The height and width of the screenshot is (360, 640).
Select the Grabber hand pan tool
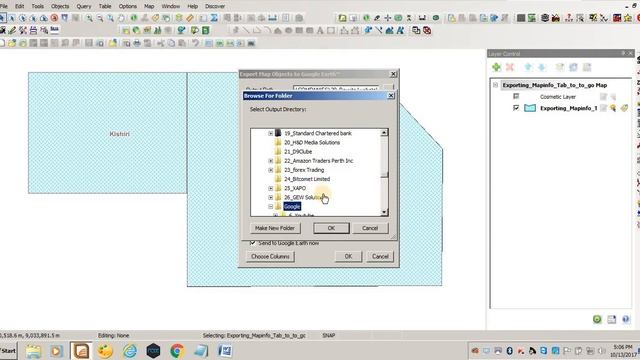pos(121,18)
